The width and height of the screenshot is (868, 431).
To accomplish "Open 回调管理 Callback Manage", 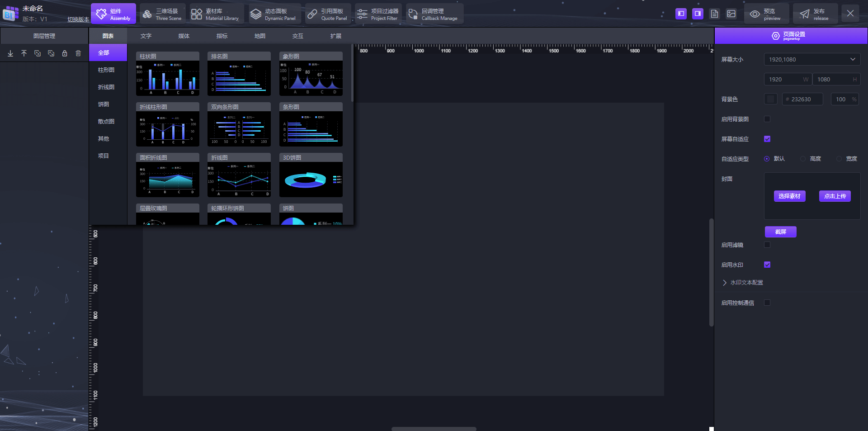I will 434,14.
